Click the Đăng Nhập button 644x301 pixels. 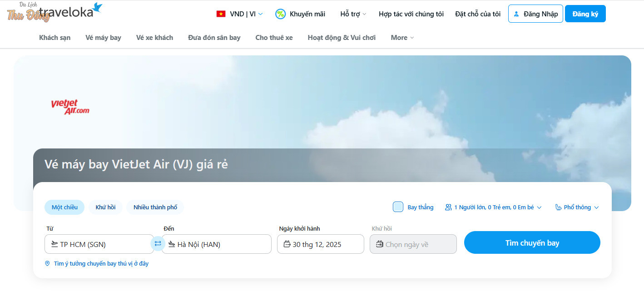point(536,14)
